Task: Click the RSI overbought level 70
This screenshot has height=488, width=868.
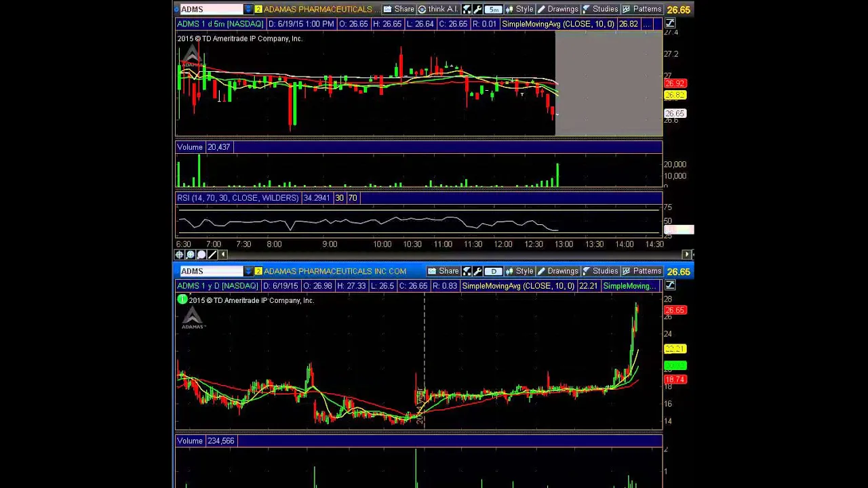Action: pos(353,198)
